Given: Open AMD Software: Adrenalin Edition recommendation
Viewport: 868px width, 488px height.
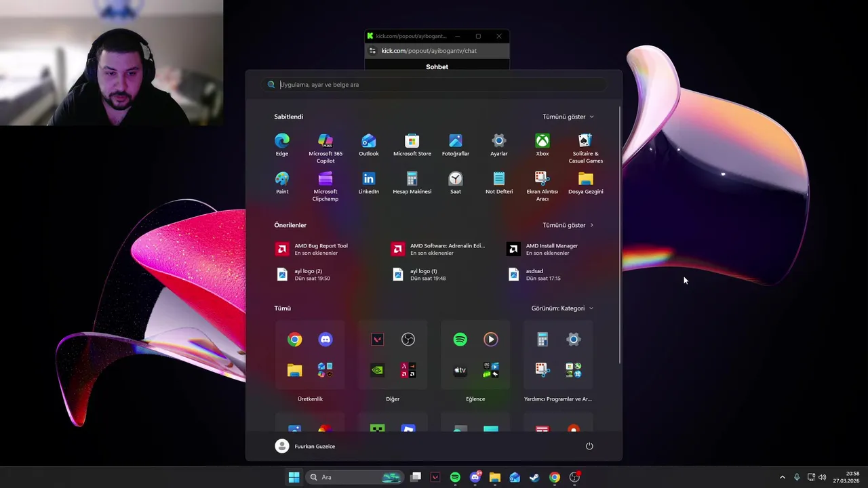Looking at the screenshot, I should 438,249.
